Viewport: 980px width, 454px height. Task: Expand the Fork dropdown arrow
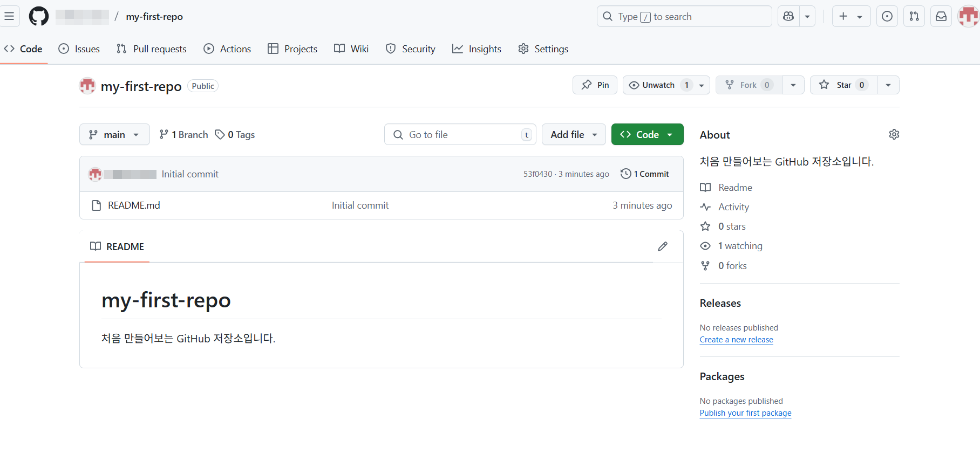[793, 85]
